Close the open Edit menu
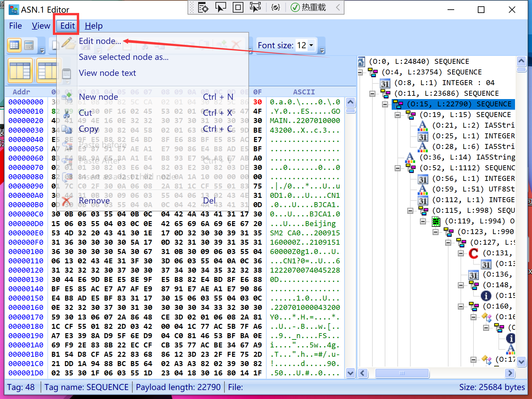Screen dimensions: 532x399 pos(67,26)
